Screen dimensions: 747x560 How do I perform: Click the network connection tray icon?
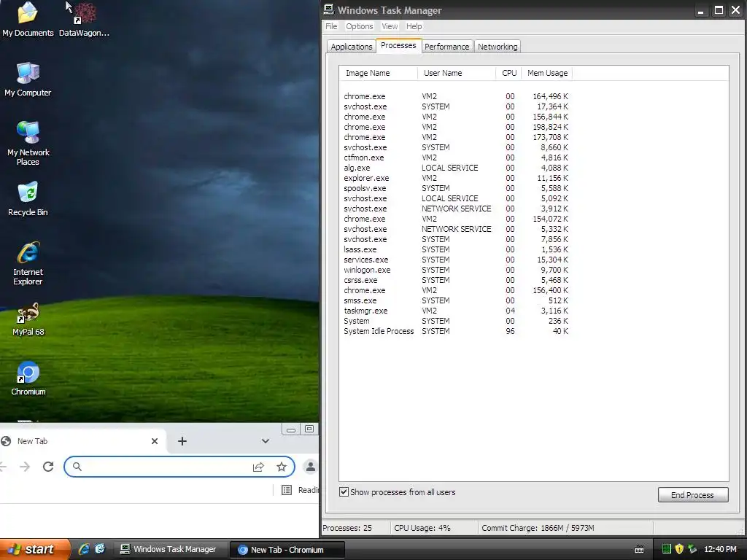tap(692, 549)
